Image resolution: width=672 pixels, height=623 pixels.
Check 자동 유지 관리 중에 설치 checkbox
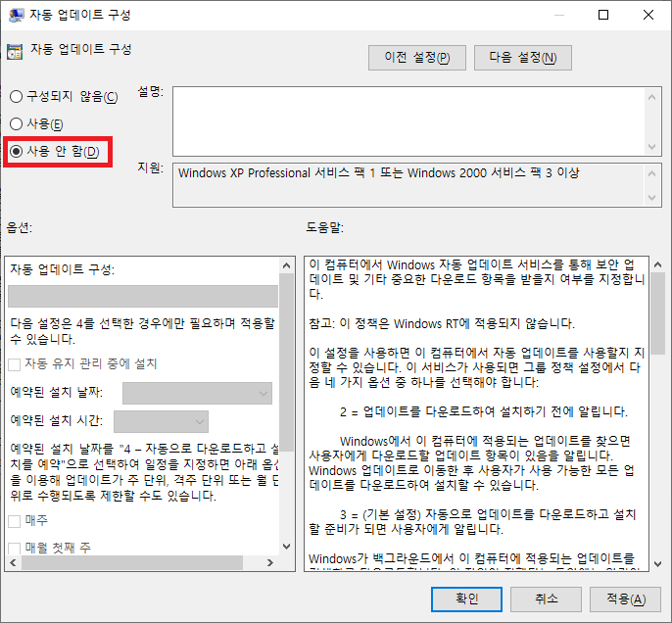(x=15, y=364)
